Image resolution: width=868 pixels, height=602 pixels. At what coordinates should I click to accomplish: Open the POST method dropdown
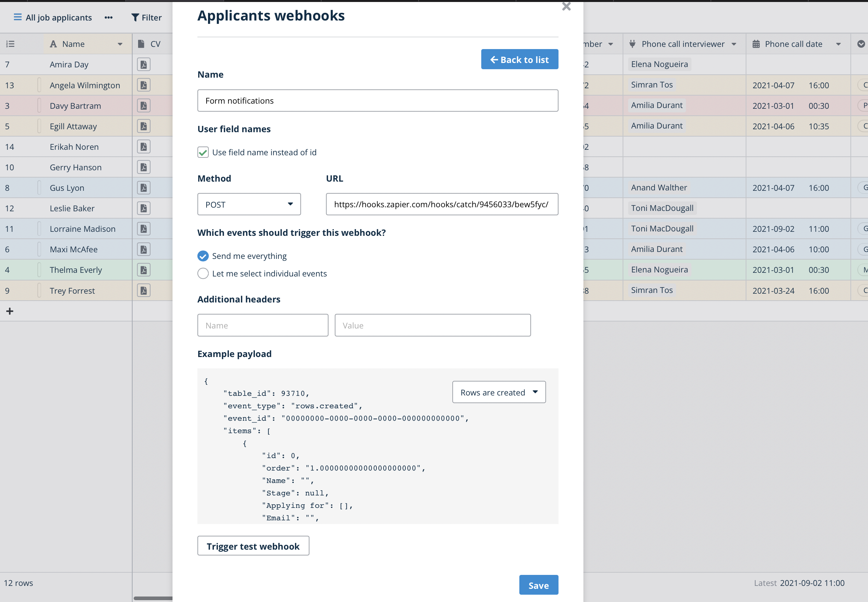point(249,204)
